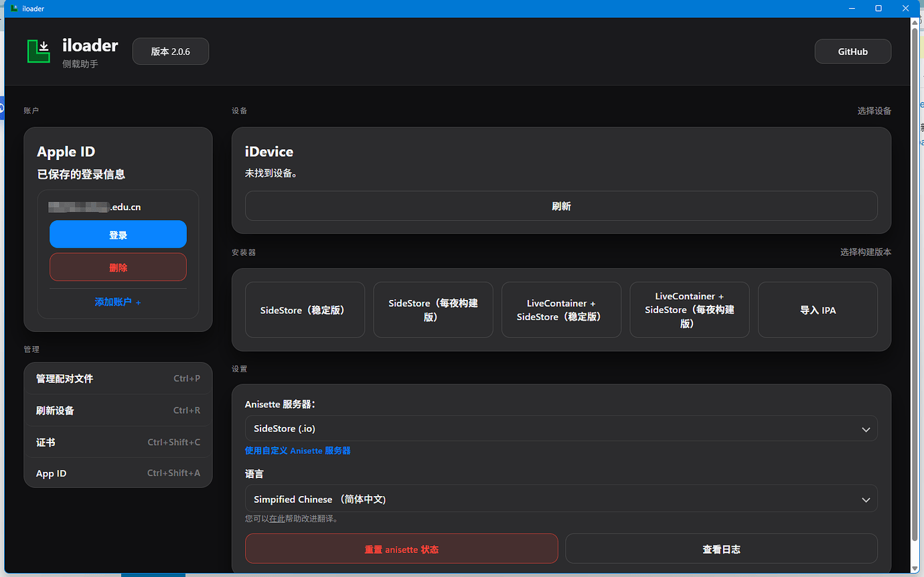The image size is (924, 577).
Task: Click the iloader title bar app icon
Action: tap(14, 9)
